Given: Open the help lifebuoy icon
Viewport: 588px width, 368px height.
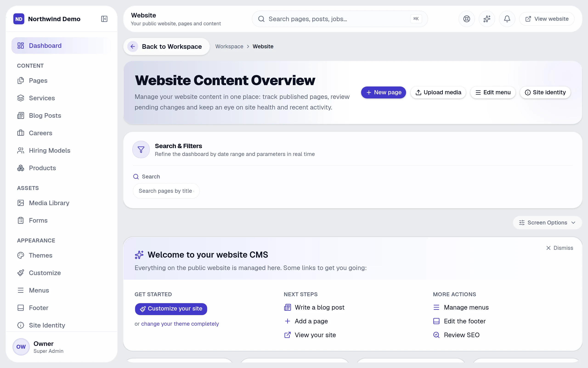Looking at the screenshot, I should 466,19.
